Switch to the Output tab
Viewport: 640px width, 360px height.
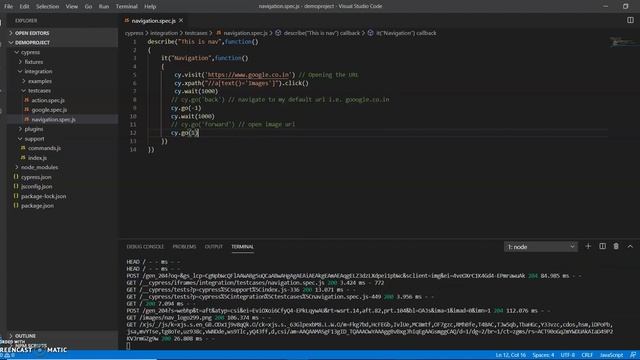[x=213, y=247]
